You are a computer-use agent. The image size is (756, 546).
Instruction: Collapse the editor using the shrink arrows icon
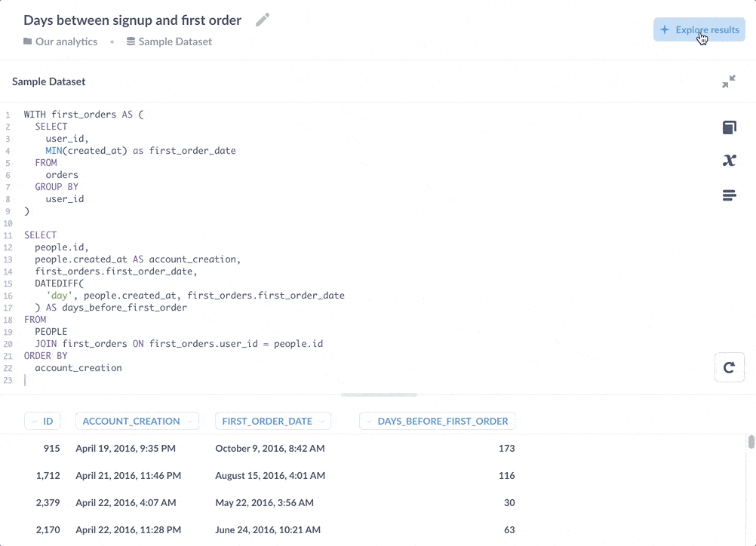tap(729, 81)
